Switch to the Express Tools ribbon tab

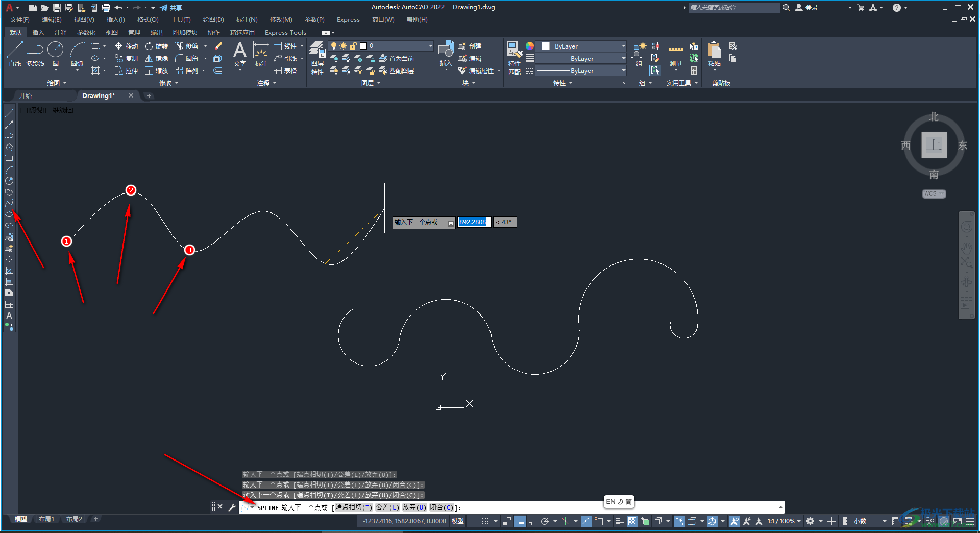(285, 33)
